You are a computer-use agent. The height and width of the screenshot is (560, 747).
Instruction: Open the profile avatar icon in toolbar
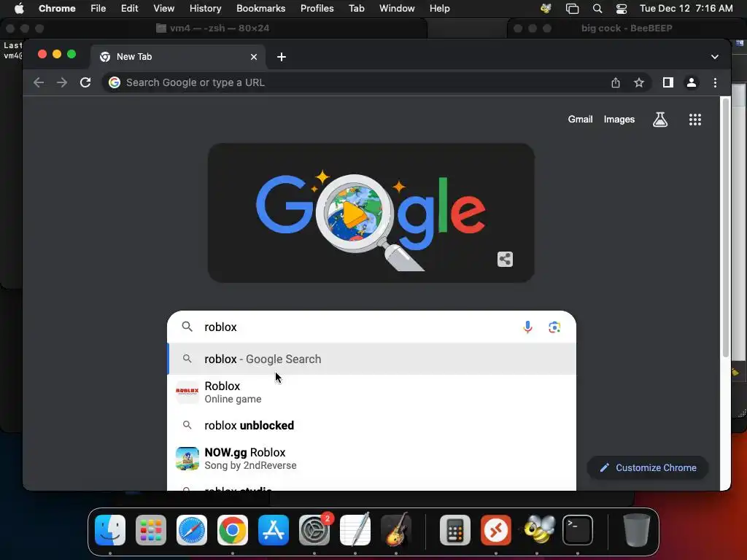click(x=692, y=82)
